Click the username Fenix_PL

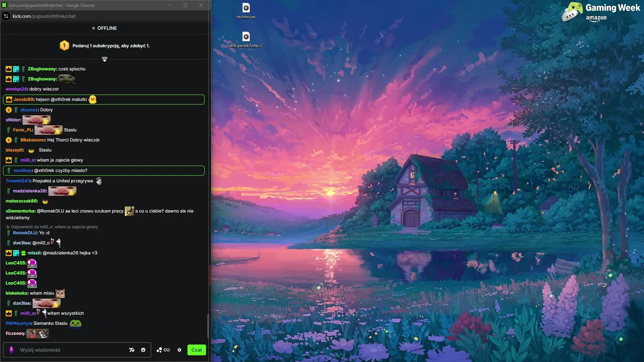tap(23, 130)
